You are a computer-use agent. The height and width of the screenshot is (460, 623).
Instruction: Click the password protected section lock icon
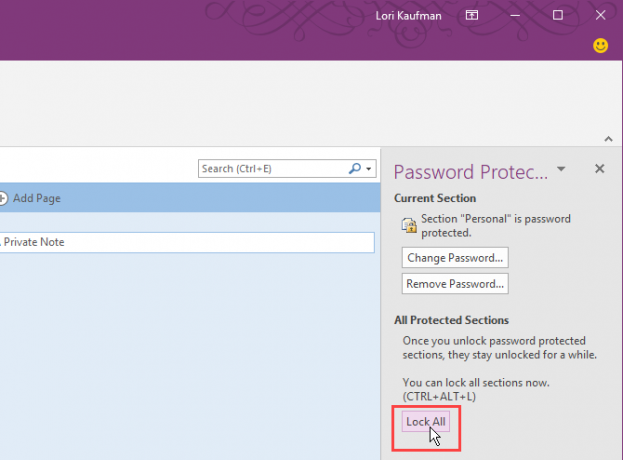point(409,225)
